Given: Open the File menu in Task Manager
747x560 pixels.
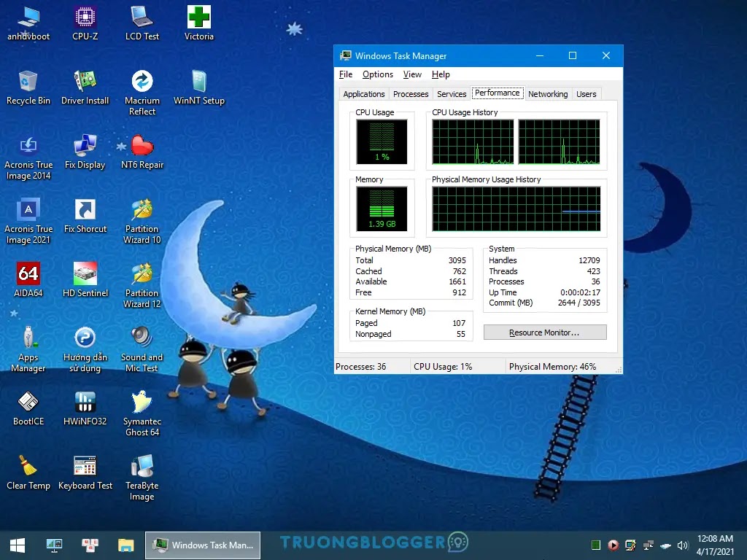Looking at the screenshot, I should [345, 74].
